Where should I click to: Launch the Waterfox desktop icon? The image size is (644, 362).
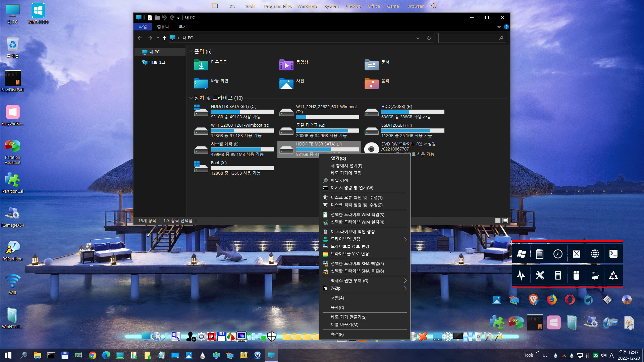pos(588,299)
